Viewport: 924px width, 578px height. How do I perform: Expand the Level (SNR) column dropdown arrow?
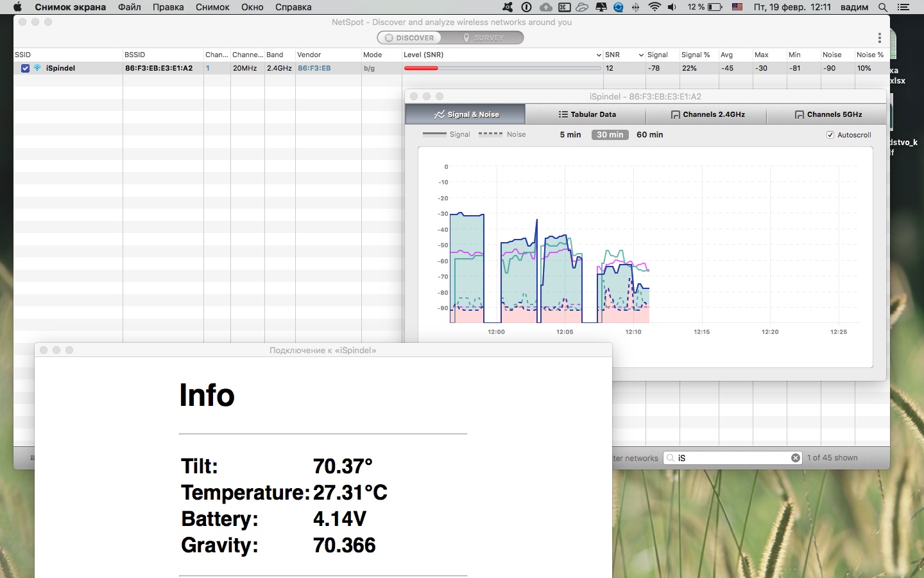pyautogui.click(x=599, y=55)
